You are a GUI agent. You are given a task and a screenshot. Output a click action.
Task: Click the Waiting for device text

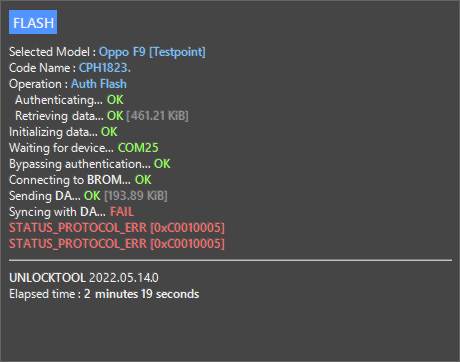pyautogui.click(x=61, y=148)
